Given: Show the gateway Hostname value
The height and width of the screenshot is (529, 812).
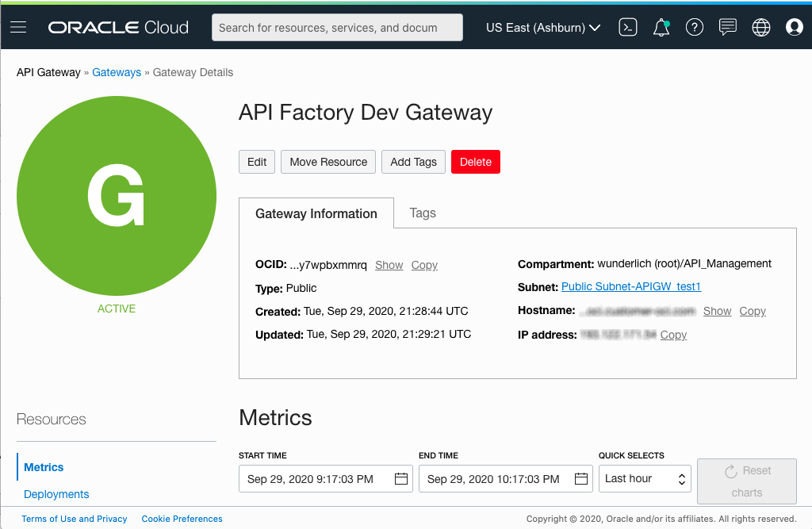Looking at the screenshot, I should tap(717, 311).
